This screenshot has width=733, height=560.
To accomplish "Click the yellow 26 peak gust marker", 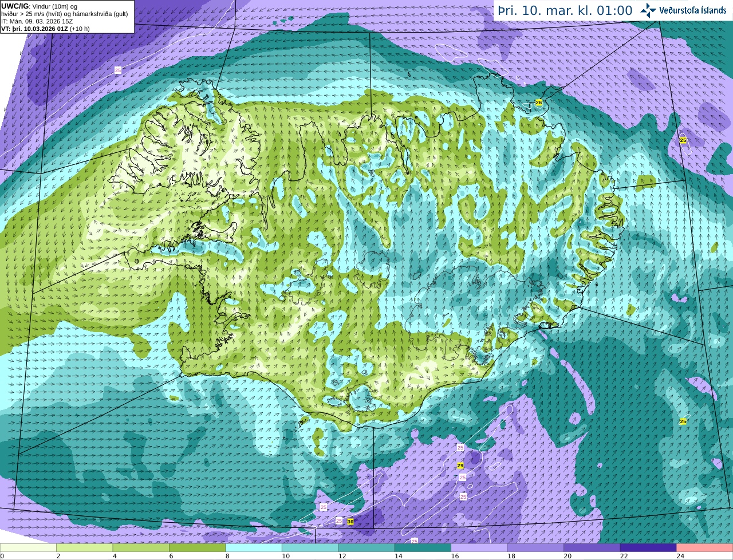I will click(539, 102).
